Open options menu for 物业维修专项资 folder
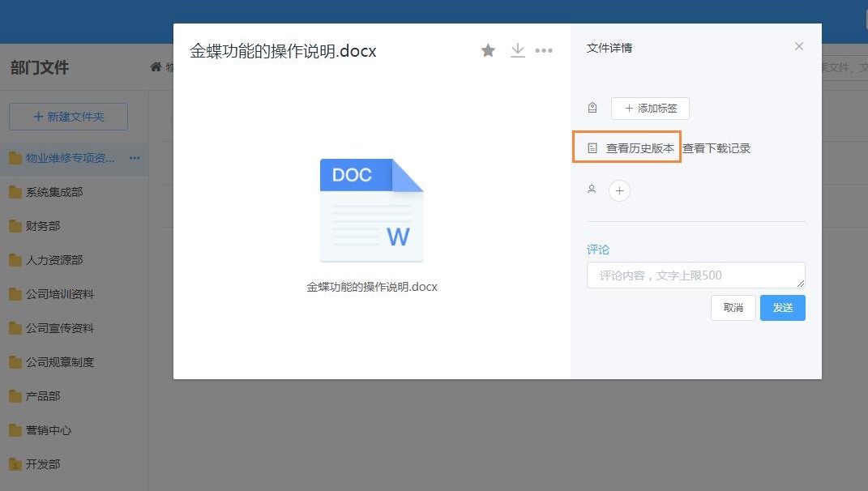This screenshot has width=868, height=491. point(135,158)
